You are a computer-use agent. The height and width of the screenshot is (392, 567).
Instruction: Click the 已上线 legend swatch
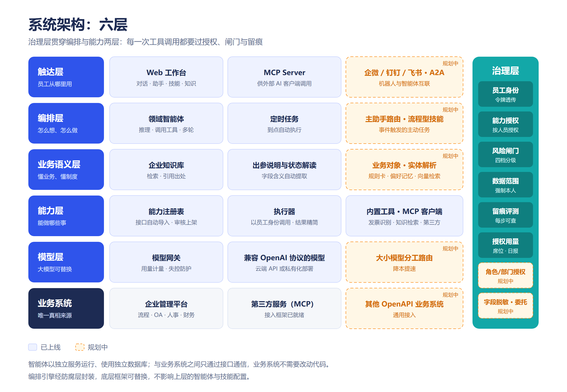click(x=32, y=347)
